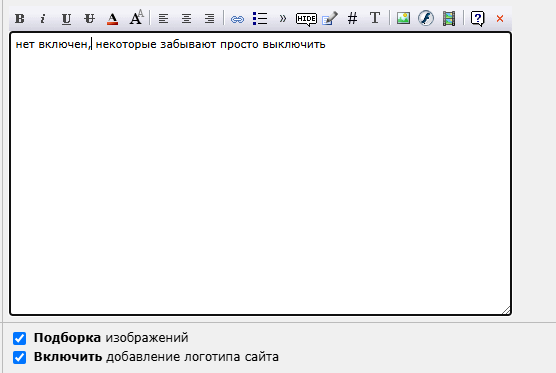Image resolution: width=556 pixels, height=373 pixels.
Task: Insert hidden text with the HIDE icon
Action: (x=306, y=19)
